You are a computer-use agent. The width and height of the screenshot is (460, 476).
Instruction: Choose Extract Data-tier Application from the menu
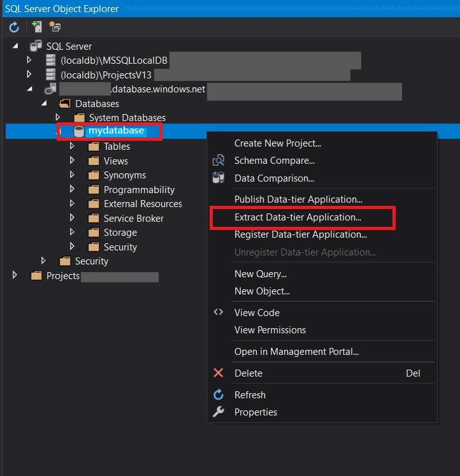pos(298,217)
